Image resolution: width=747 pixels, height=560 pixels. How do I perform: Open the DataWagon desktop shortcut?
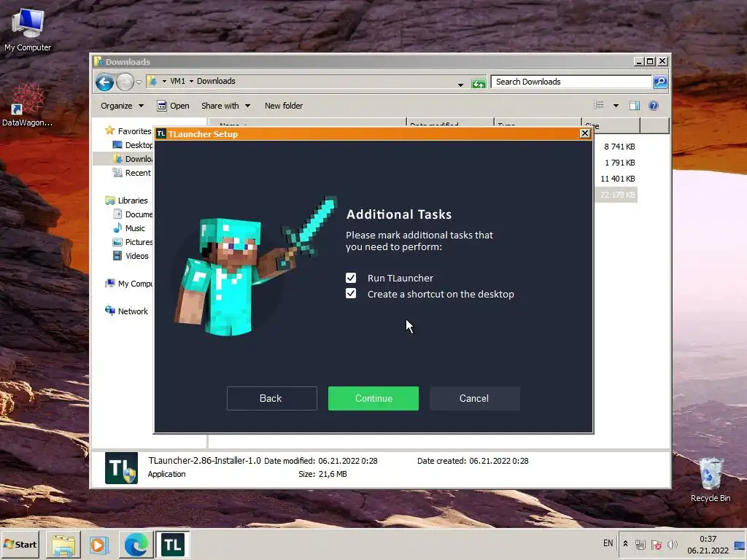[x=27, y=105]
